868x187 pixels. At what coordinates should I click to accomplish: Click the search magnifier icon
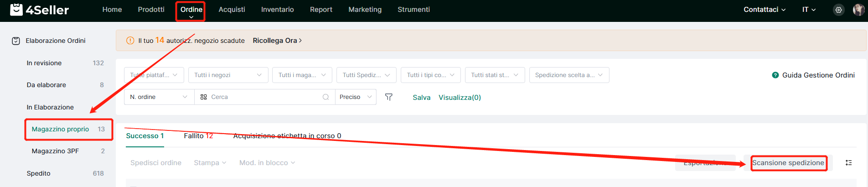pos(325,97)
